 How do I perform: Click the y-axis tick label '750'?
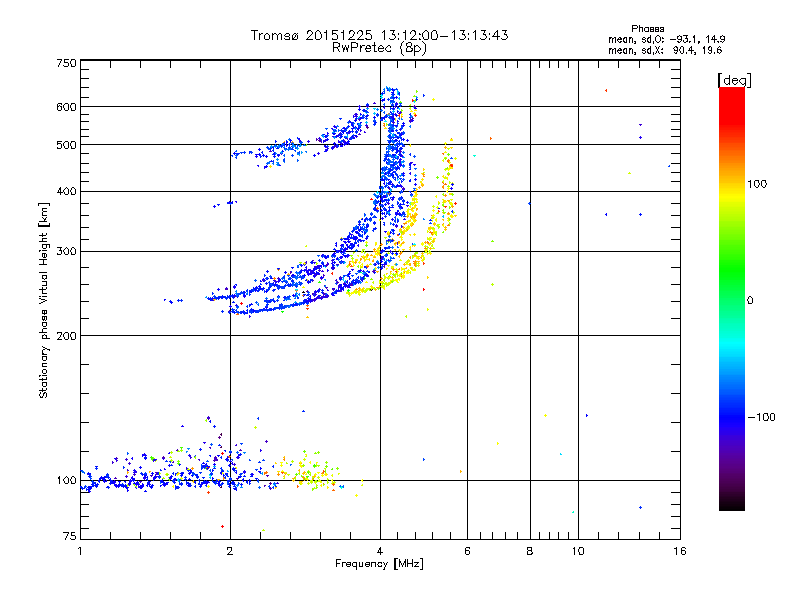point(66,63)
